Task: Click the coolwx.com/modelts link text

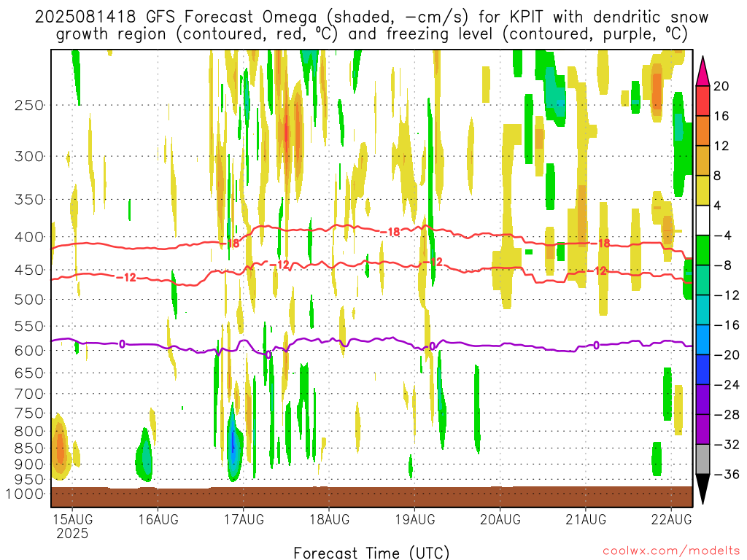Action: [x=671, y=551]
